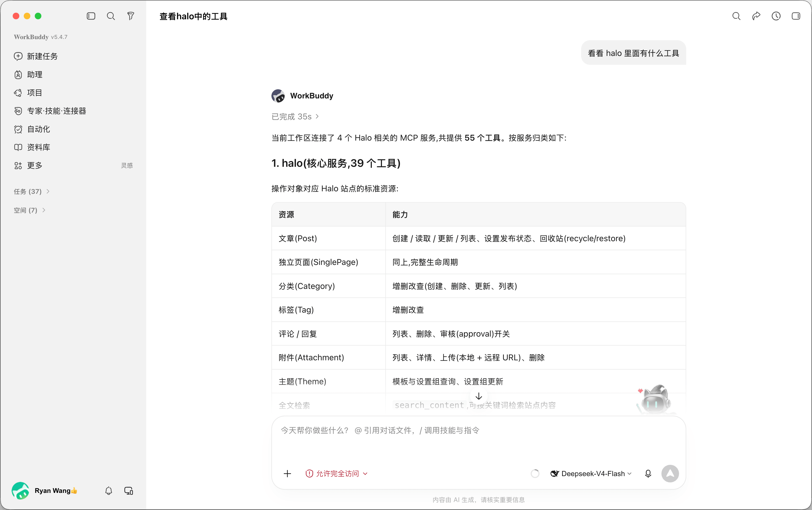Jump to bottom with down-arrow button

(x=479, y=396)
